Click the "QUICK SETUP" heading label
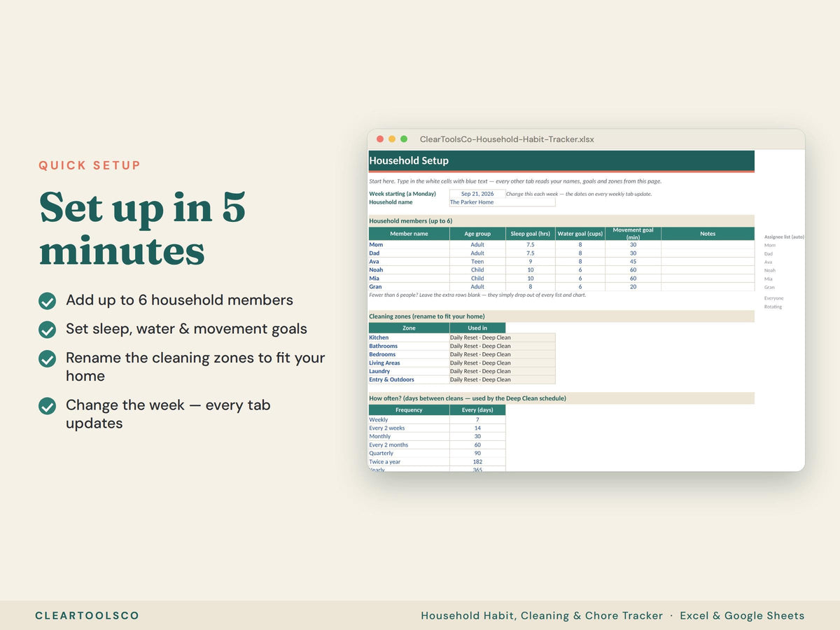The height and width of the screenshot is (630, 840). [90, 166]
